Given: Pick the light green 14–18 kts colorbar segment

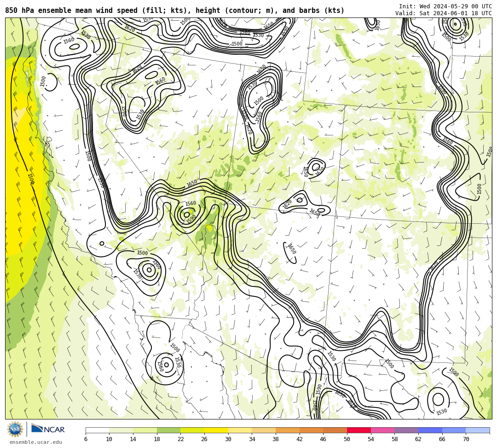Looking at the screenshot, I should pos(145,430).
